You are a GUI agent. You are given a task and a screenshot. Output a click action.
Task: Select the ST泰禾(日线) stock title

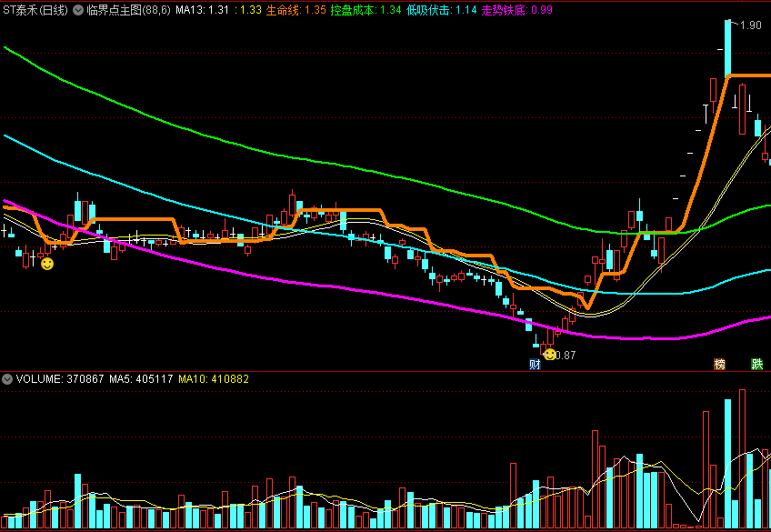[35, 10]
